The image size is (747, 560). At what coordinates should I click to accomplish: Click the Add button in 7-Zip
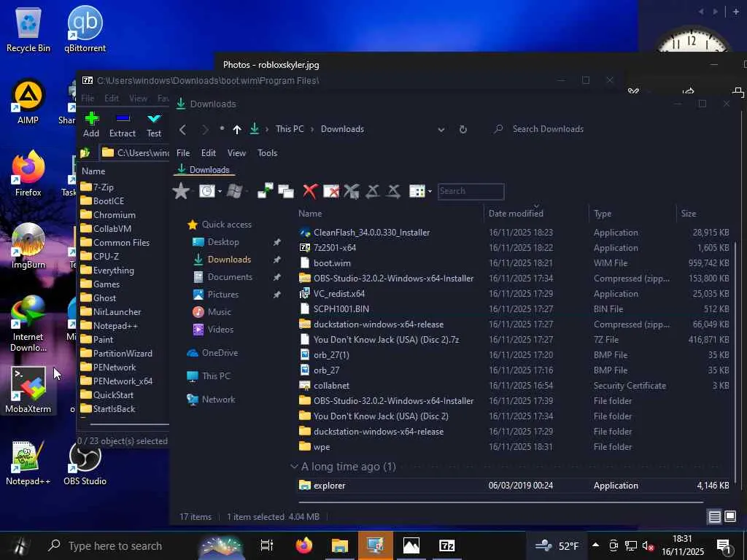coord(91,125)
